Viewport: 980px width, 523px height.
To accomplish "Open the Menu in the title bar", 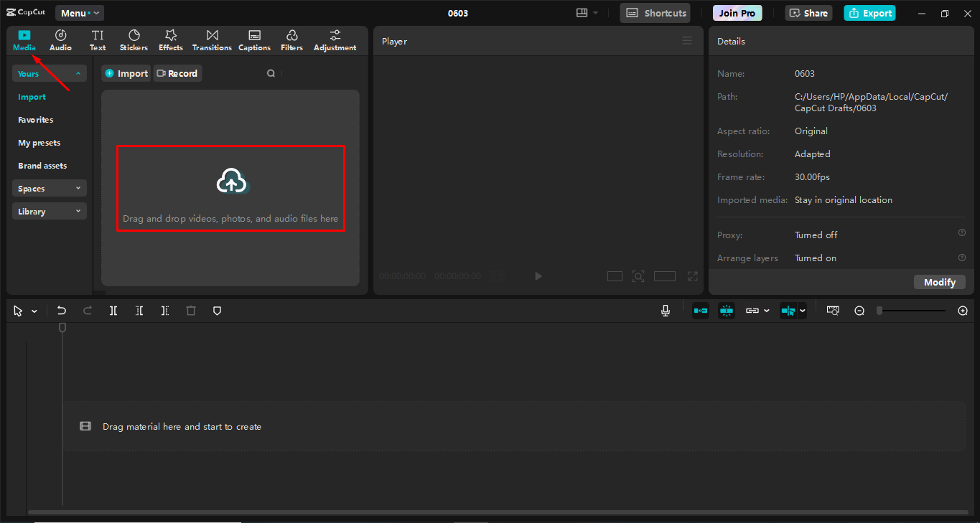I will pos(79,12).
